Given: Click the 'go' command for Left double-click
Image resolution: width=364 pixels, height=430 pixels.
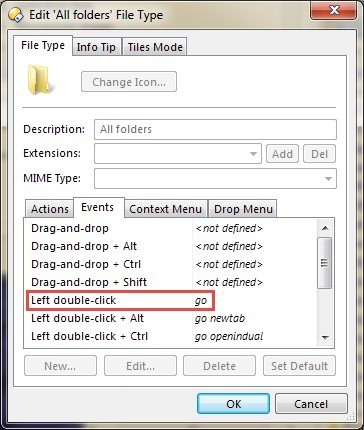Looking at the screenshot, I should [201, 301].
